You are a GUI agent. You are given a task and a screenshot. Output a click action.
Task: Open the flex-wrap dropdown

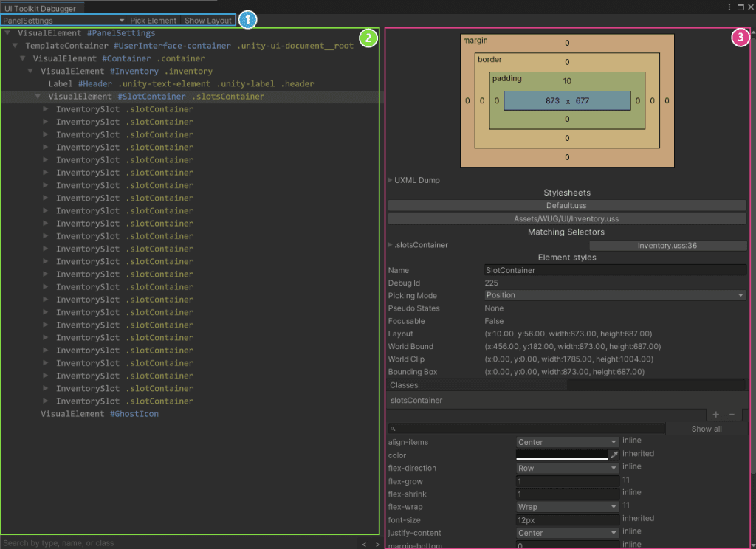(x=568, y=507)
